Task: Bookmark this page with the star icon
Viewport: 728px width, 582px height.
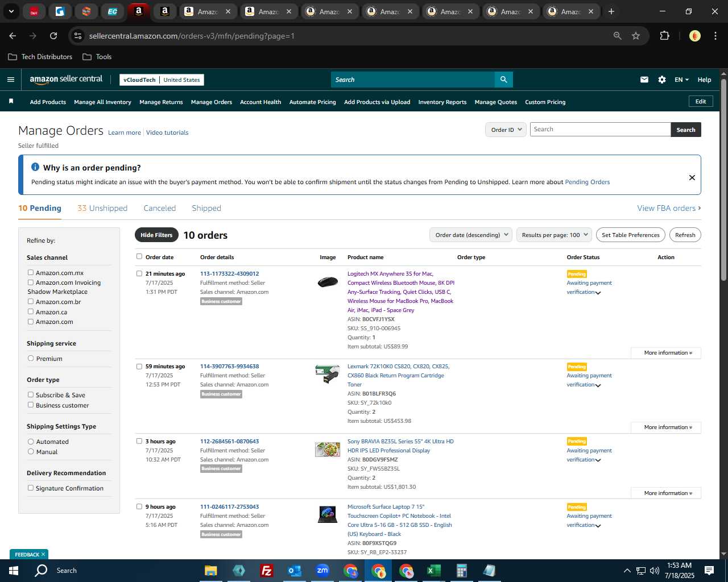Action: coord(636,36)
